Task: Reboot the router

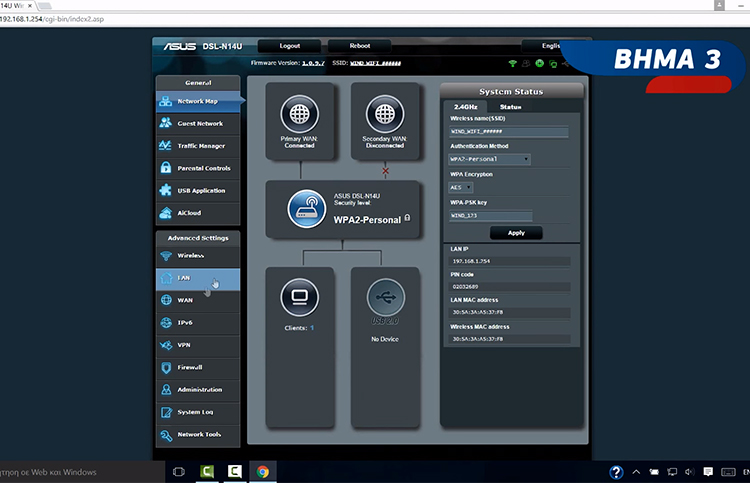Action: click(360, 46)
